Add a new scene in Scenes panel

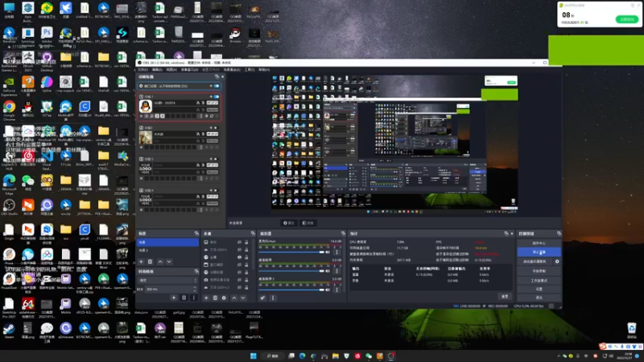tap(141, 261)
